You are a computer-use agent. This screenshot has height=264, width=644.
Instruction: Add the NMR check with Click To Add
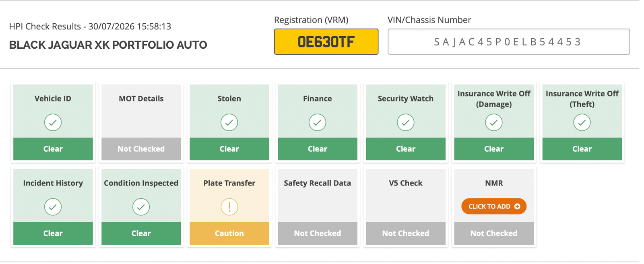[494, 206]
